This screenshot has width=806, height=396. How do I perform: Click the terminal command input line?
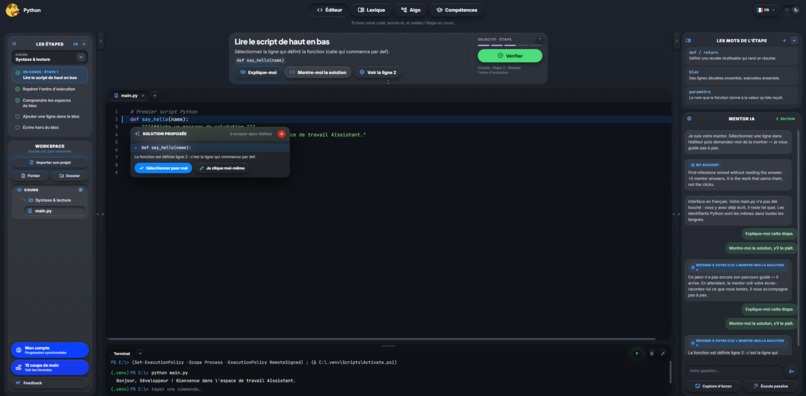point(176,389)
